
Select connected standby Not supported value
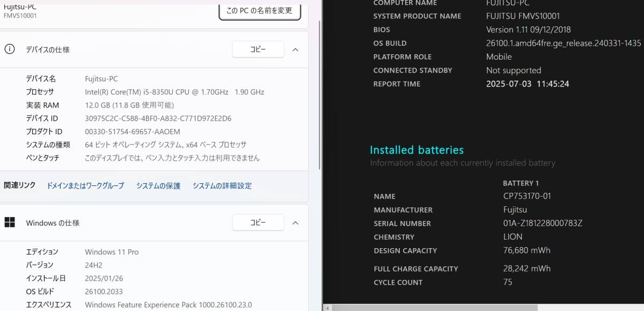514,70
